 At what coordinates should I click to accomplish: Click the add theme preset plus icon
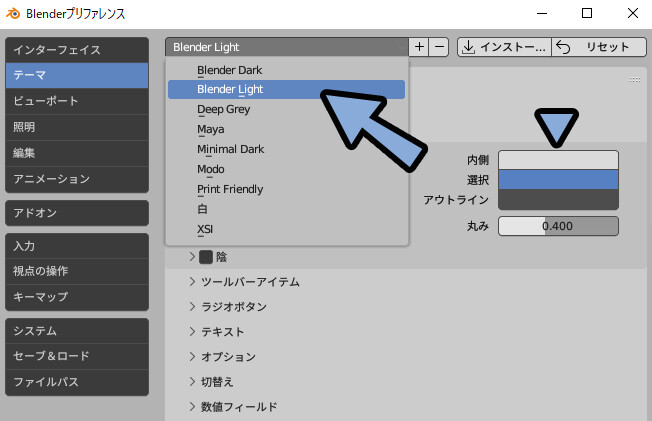point(419,47)
